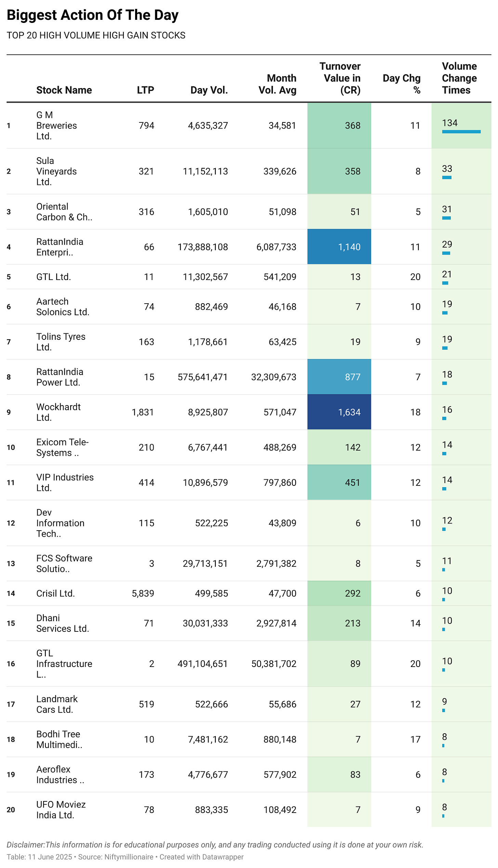This screenshot has width=498, height=868.
Task: Click the 'Created with Datawrapper' credit
Action: 201,857
